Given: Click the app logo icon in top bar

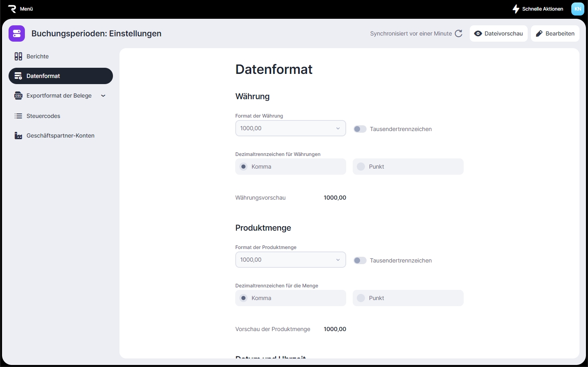Looking at the screenshot, I should coord(12,9).
